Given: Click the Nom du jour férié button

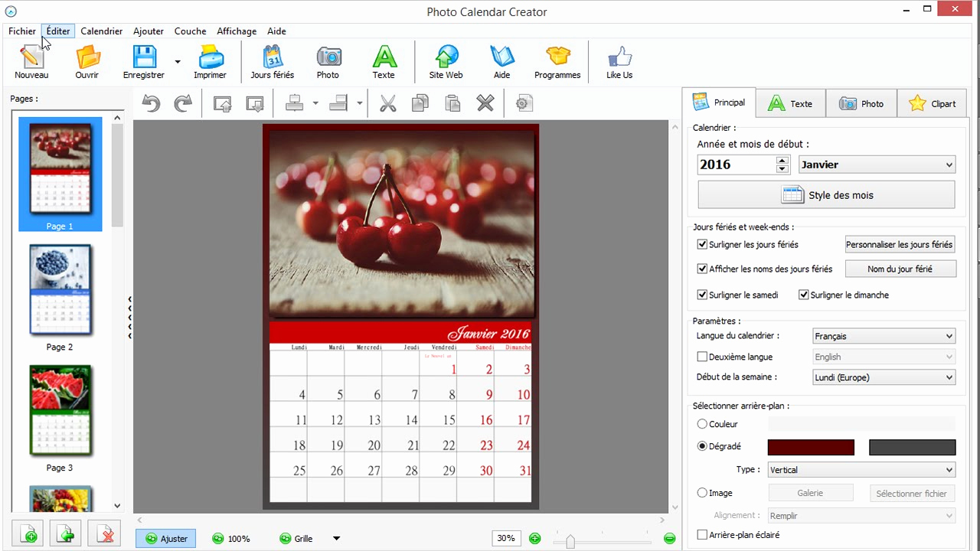Looking at the screenshot, I should coord(900,269).
